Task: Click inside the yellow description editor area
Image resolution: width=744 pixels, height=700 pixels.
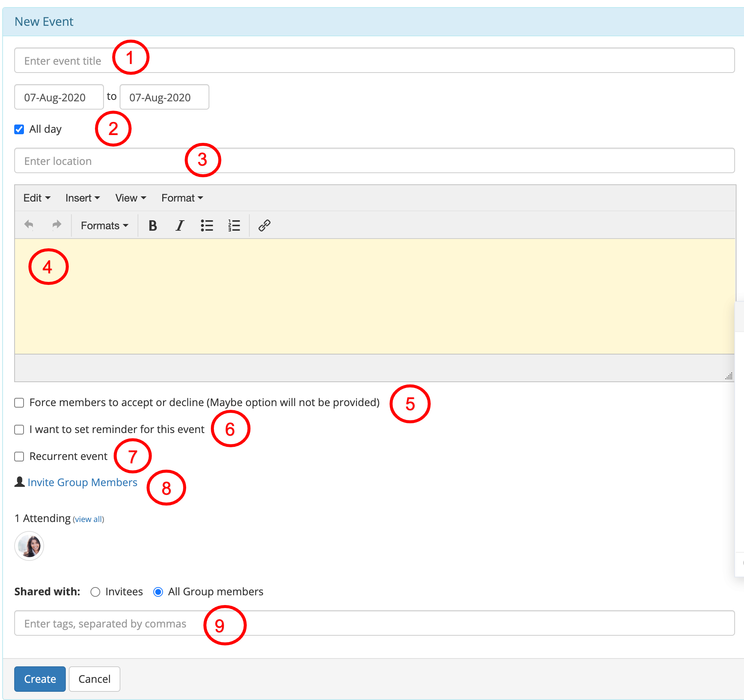Action: tap(374, 297)
